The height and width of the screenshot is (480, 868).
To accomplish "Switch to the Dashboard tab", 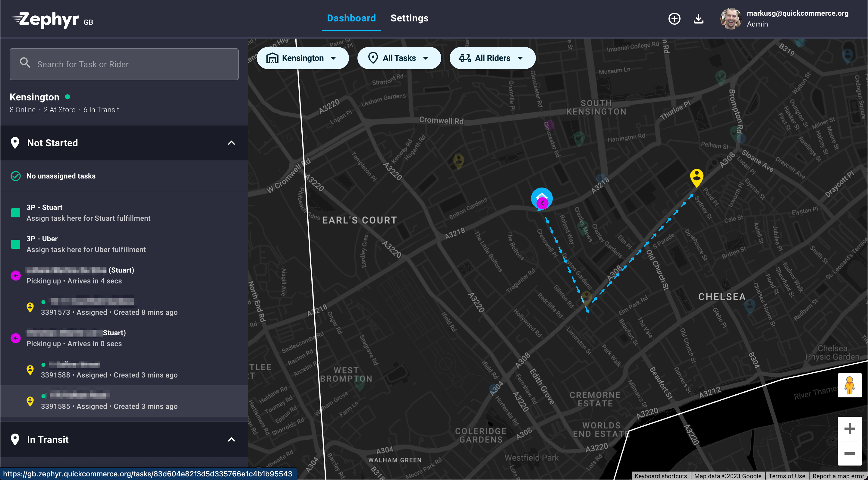I will pyautogui.click(x=351, y=18).
